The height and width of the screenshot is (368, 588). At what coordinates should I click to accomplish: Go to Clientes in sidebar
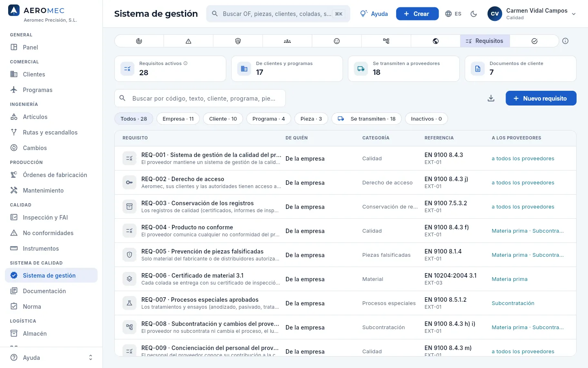pos(51,74)
